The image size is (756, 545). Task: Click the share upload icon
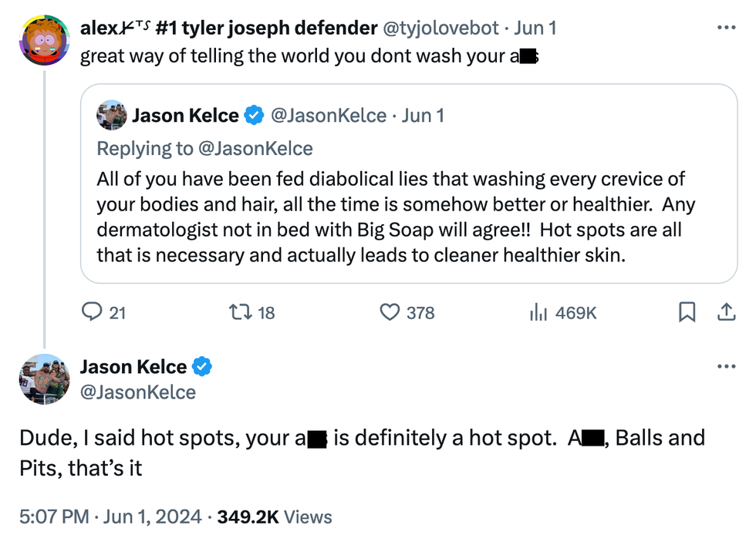pyautogui.click(x=726, y=312)
